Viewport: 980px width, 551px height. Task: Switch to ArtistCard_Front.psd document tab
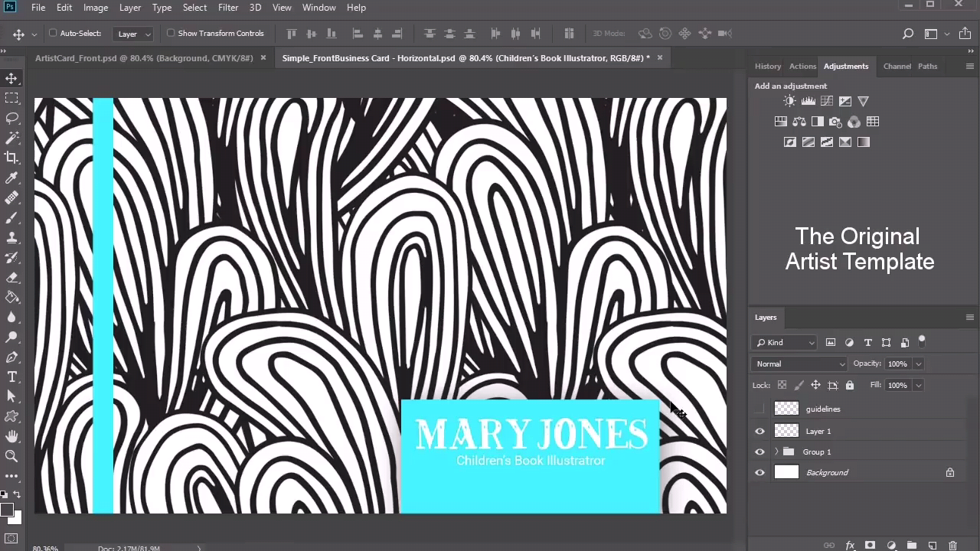click(x=144, y=58)
